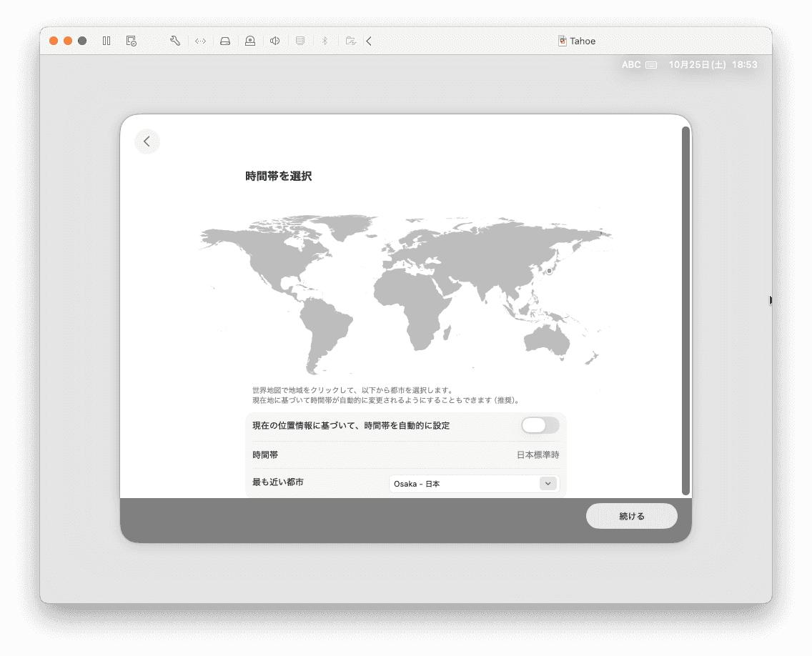The width and height of the screenshot is (812, 656).
Task: Click the camera device icon
Action: tap(250, 41)
